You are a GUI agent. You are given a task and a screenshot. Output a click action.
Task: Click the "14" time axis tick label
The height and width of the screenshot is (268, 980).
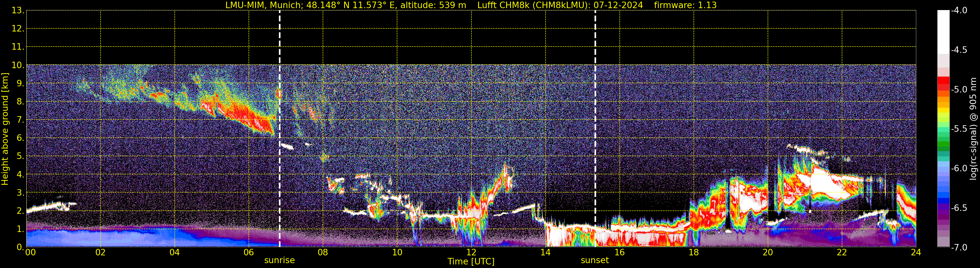545,252
